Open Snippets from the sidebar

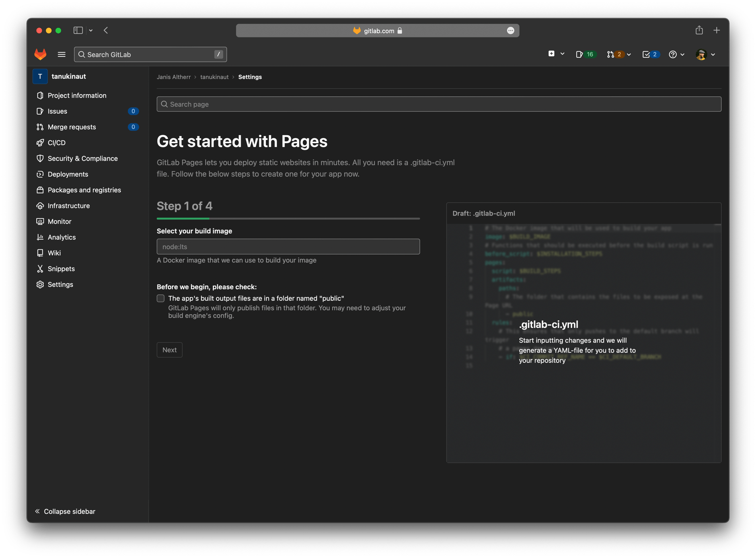(x=60, y=268)
